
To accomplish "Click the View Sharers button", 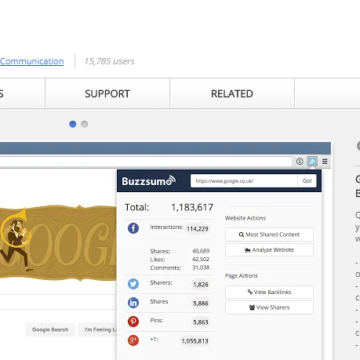I will [269, 307].
